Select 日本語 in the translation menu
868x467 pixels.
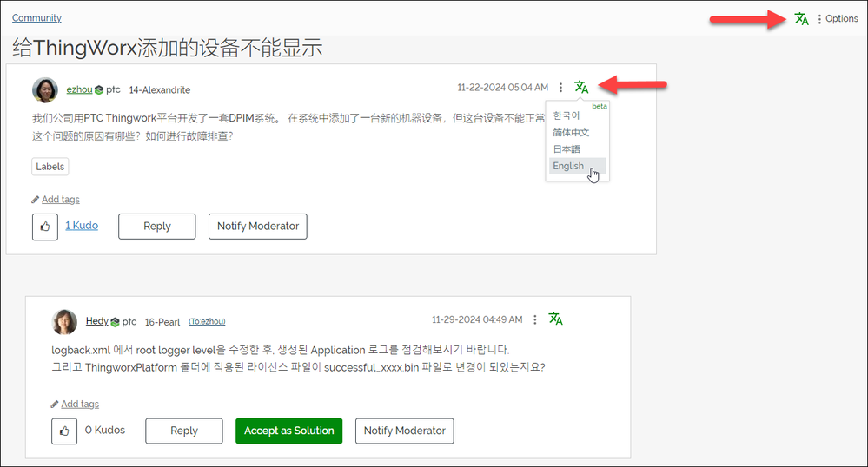(567, 149)
